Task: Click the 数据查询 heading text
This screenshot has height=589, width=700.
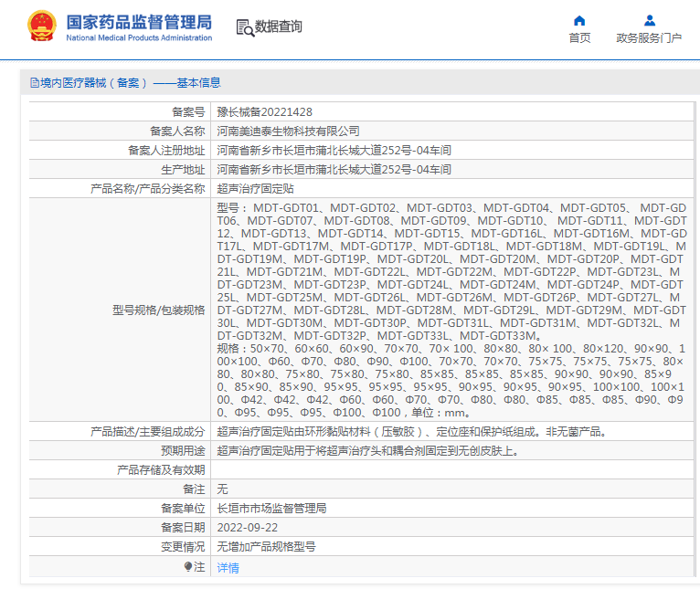Action: (x=278, y=26)
